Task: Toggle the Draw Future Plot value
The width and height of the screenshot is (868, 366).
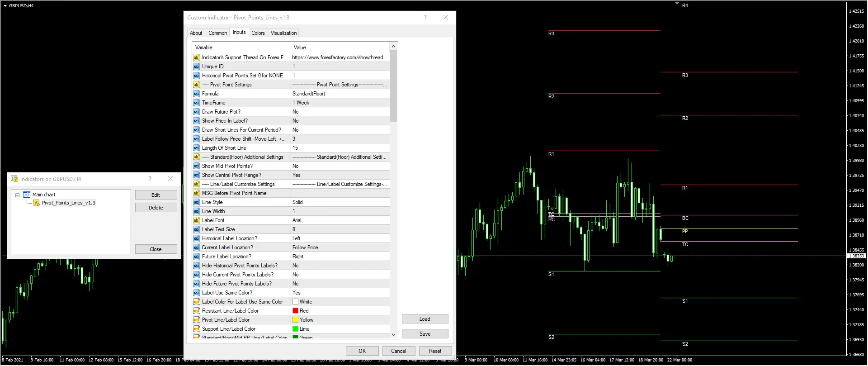Action: point(340,112)
